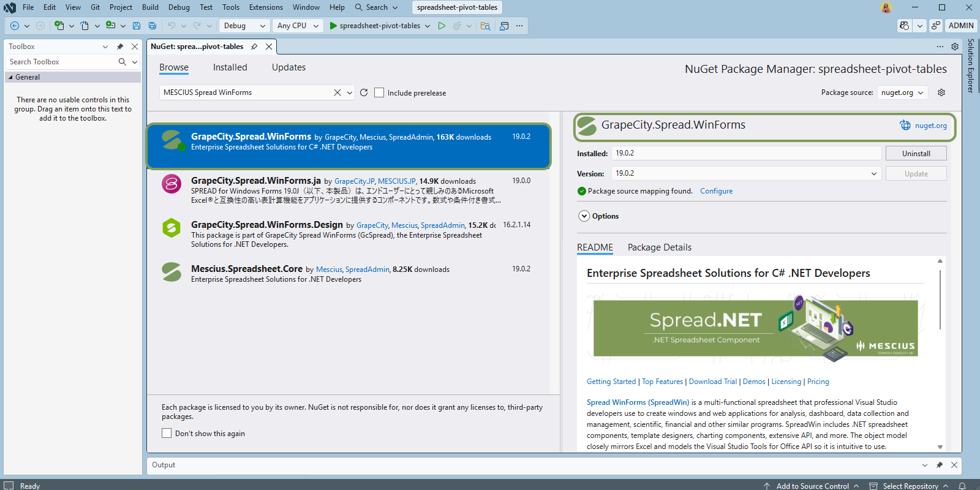Expand the Options section

tap(584, 216)
